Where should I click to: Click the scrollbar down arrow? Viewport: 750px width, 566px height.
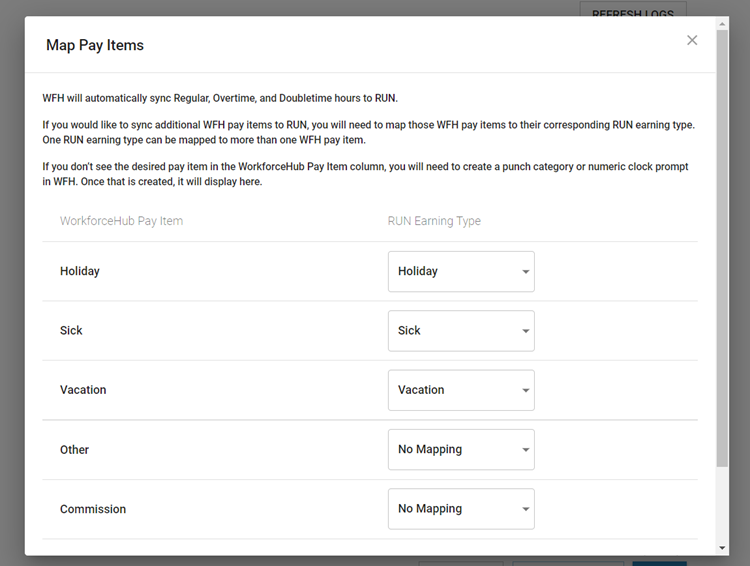(x=722, y=548)
